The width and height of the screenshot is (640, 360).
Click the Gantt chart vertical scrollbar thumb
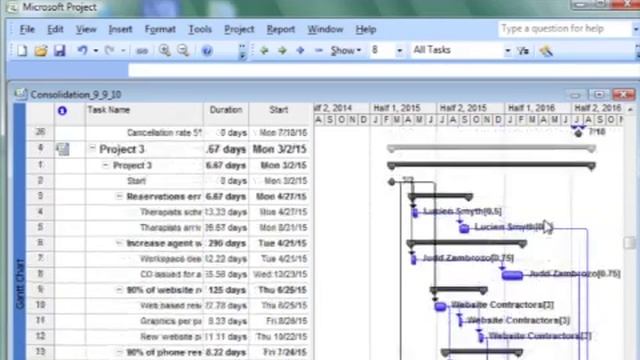coord(629,242)
